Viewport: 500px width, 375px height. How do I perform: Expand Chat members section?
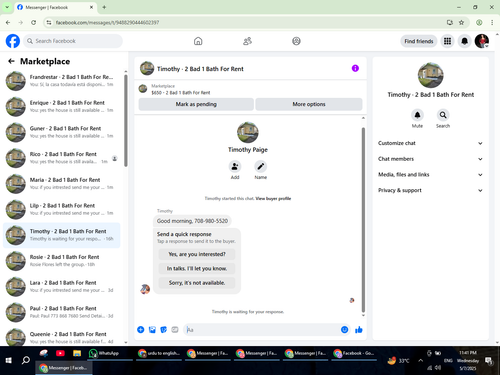coord(430,159)
